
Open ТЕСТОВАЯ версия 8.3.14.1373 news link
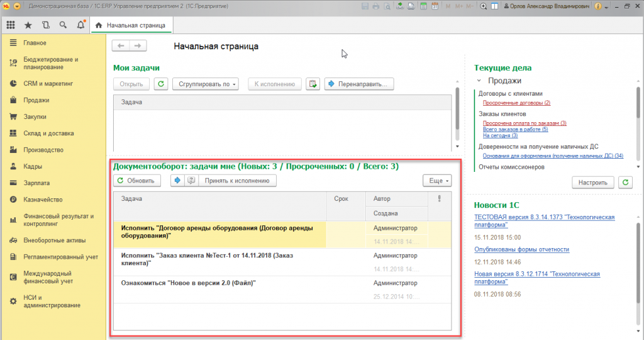544,221
